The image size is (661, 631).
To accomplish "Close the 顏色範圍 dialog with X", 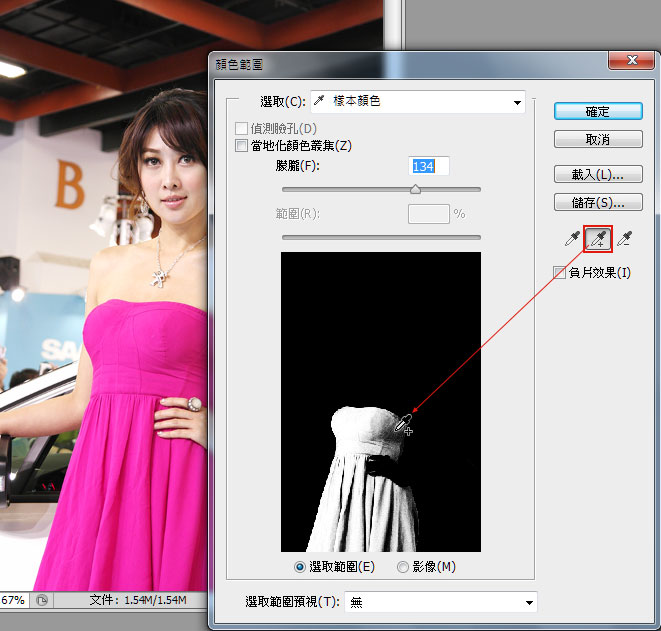I will 630,63.
